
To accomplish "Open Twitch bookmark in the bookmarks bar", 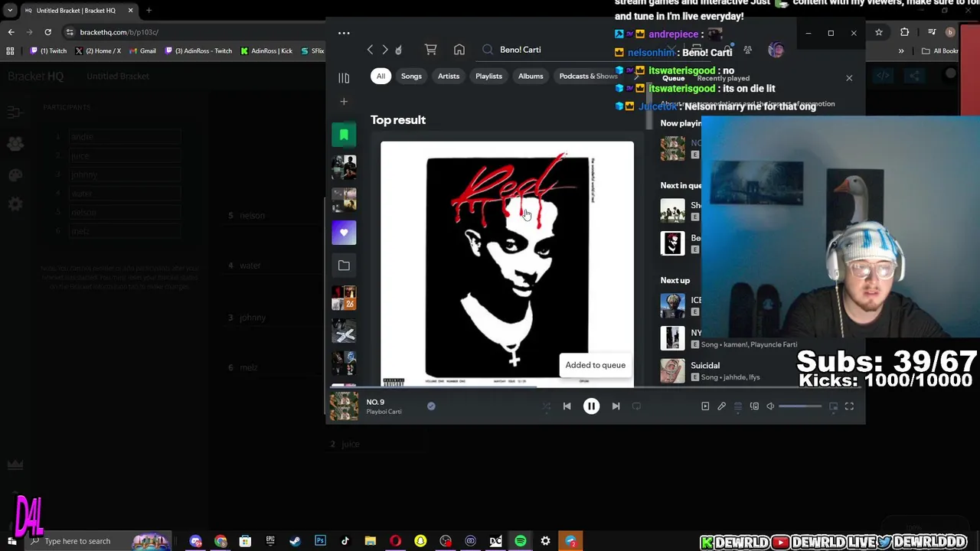I will (48, 51).
